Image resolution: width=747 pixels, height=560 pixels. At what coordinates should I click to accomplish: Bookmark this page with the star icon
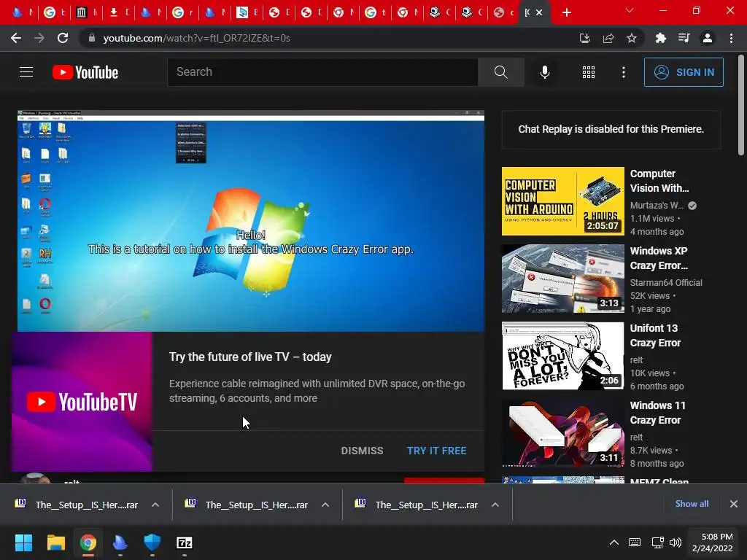632,38
